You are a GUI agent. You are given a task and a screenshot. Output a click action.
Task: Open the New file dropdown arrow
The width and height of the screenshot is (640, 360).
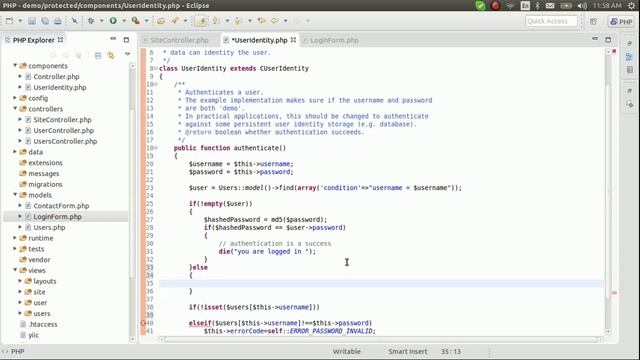coord(20,21)
